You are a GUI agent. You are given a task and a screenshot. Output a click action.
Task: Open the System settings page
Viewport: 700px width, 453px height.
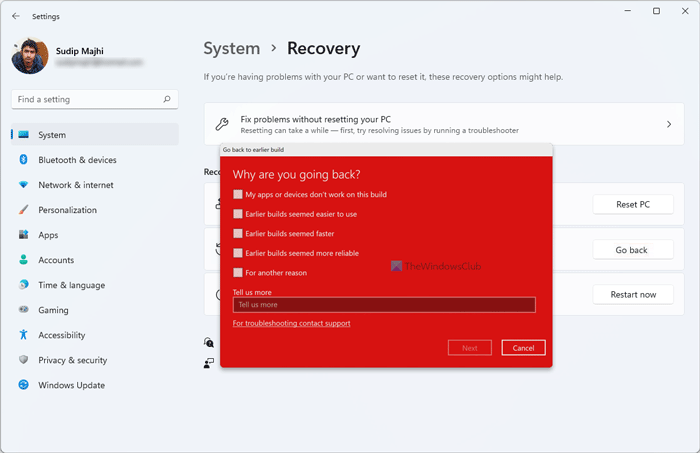pos(95,134)
